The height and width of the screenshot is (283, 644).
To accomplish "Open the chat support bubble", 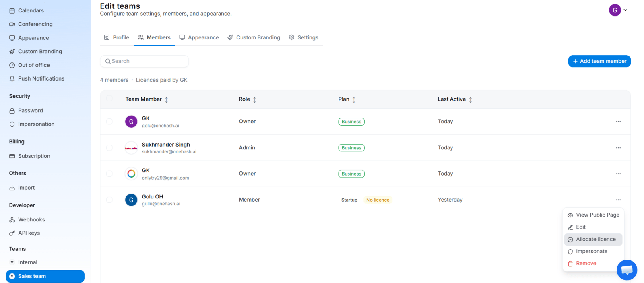I will pos(627,270).
